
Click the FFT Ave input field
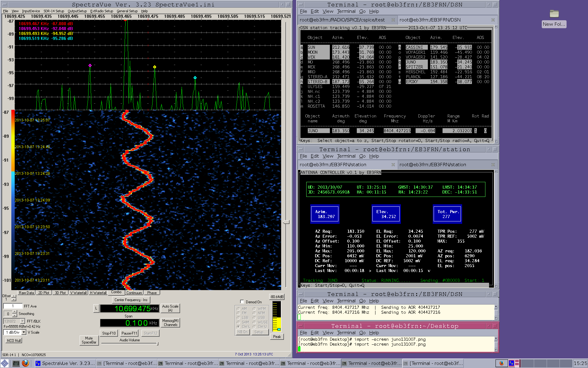[x=13, y=306]
